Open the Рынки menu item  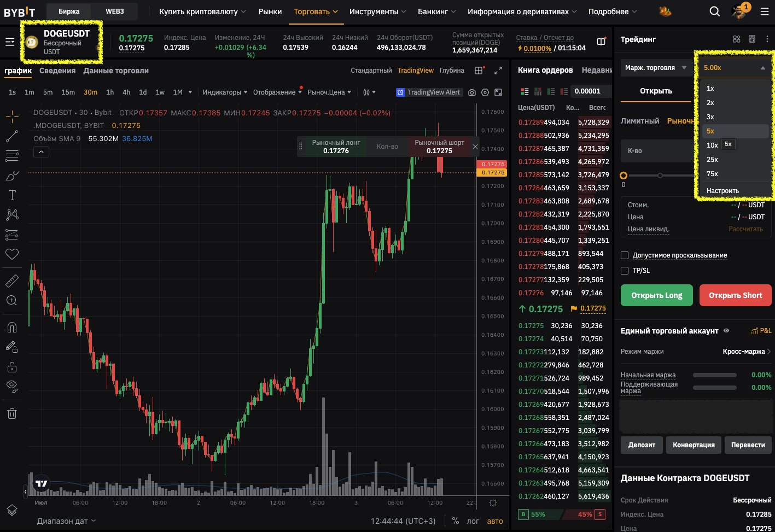point(270,11)
